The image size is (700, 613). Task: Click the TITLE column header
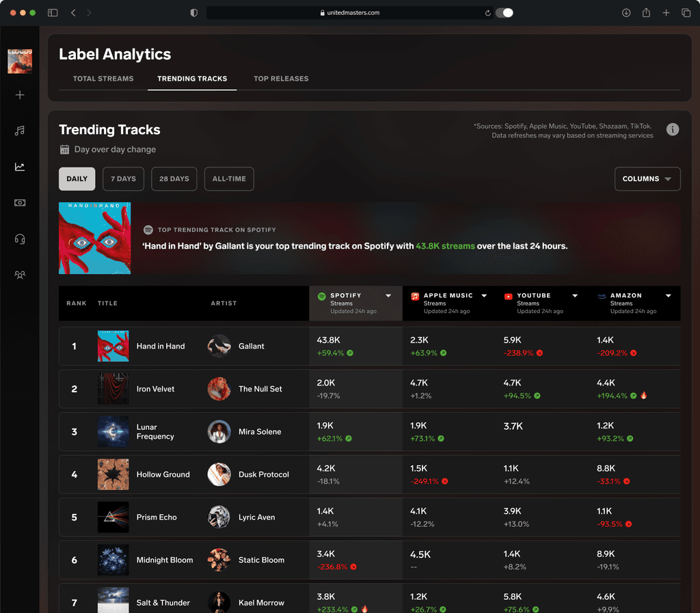click(x=107, y=303)
